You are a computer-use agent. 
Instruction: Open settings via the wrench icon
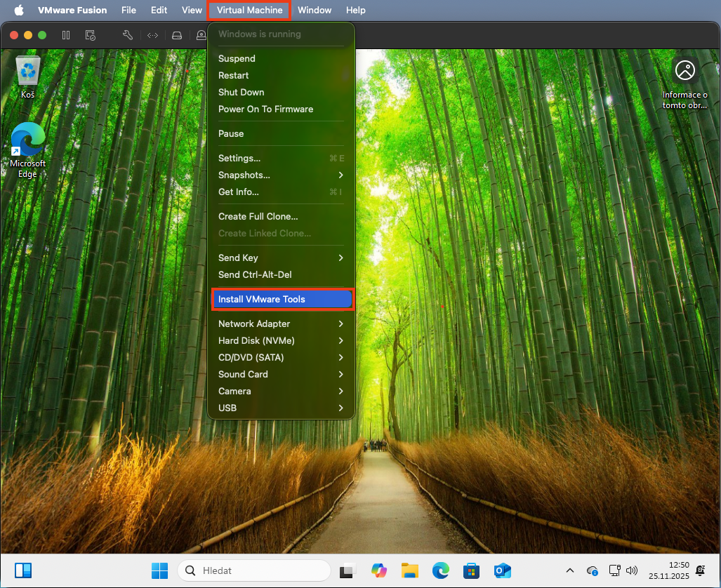click(x=128, y=35)
